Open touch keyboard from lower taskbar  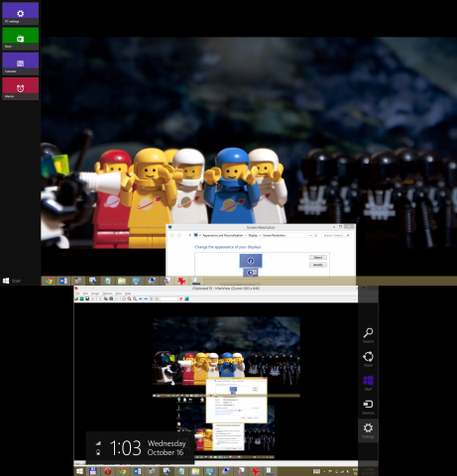click(x=316, y=471)
